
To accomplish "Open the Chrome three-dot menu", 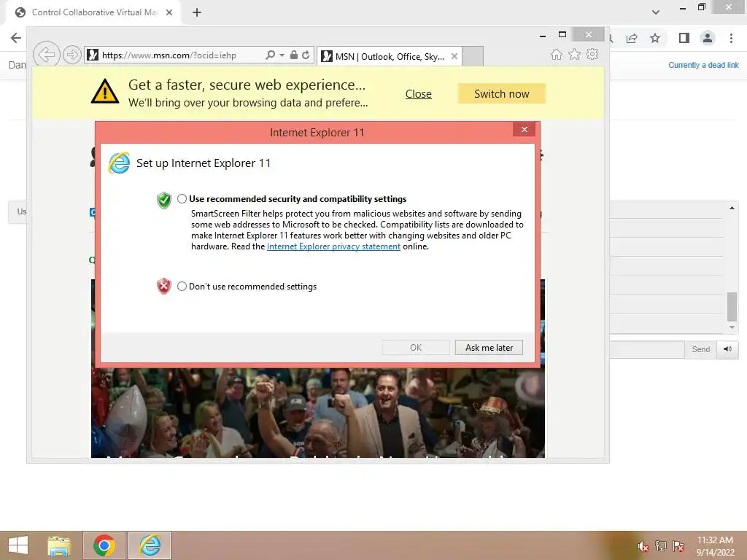I will (731, 38).
